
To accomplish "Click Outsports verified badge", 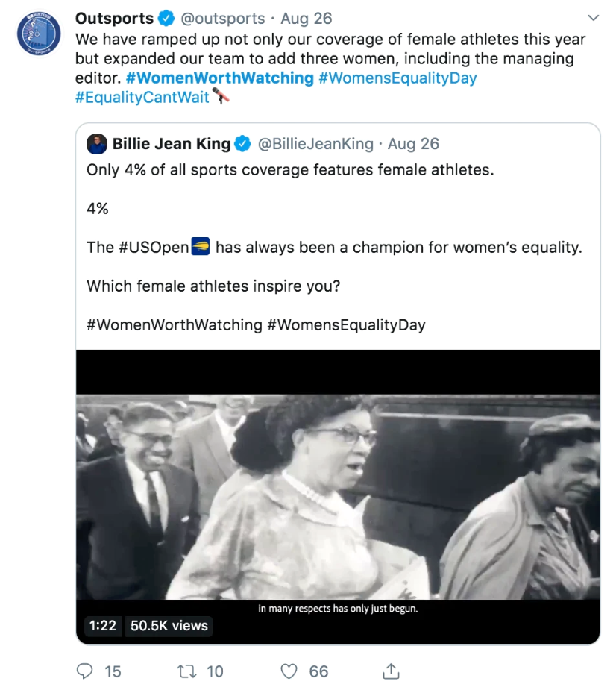I will point(166,19).
